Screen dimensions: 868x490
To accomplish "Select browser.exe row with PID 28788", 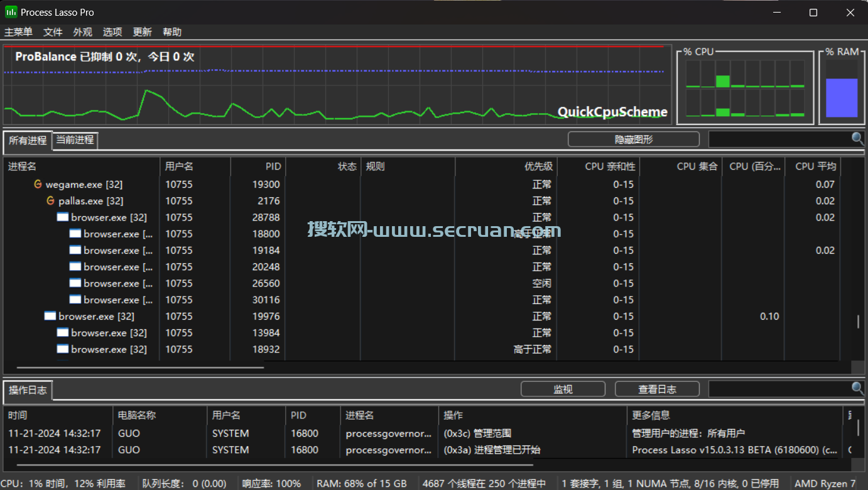I will (x=421, y=217).
